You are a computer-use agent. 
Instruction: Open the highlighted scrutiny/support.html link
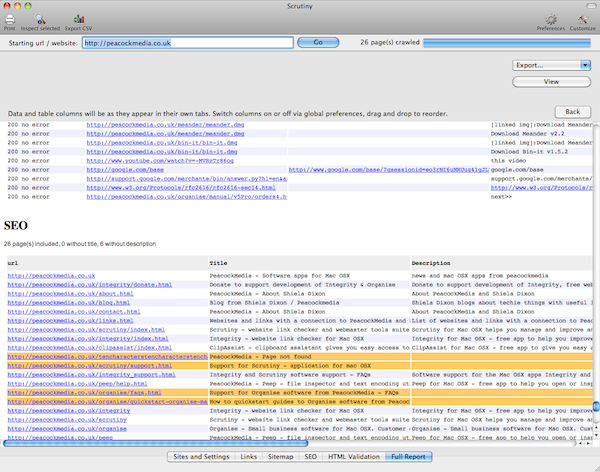coord(90,366)
